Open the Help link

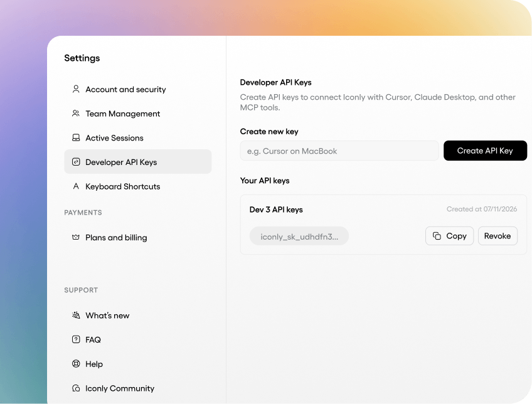click(x=138, y=364)
